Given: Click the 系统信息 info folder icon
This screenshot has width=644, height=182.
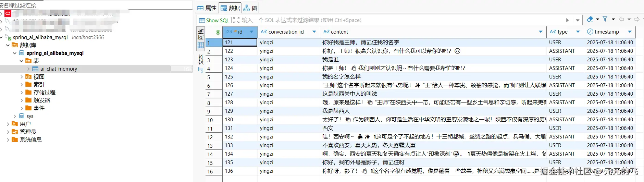Looking at the screenshot, I should [15, 139].
